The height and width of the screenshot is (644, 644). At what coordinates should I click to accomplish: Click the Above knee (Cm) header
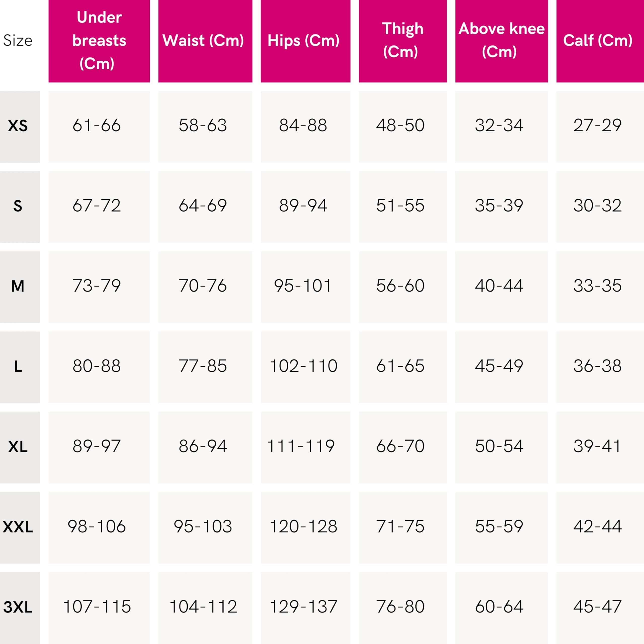tap(501, 41)
